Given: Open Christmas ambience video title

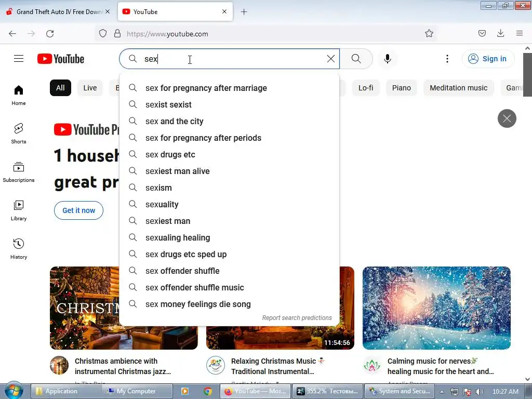Looking at the screenshot, I should (x=123, y=366).
